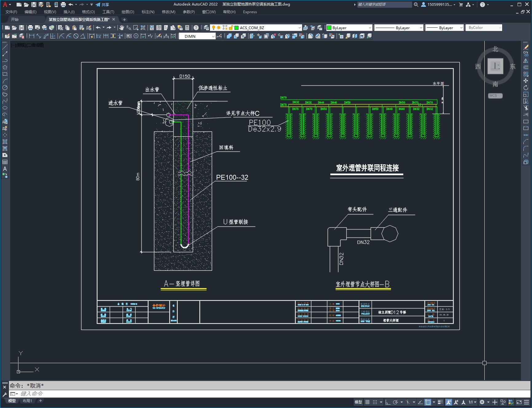Open the QuickCalc calculator

[187, 28]
